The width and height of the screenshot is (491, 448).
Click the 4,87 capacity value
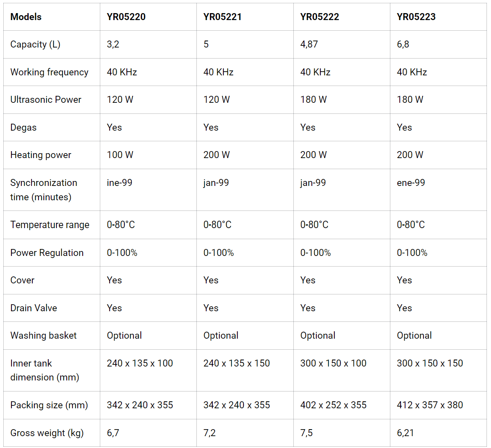pos(309,44)
